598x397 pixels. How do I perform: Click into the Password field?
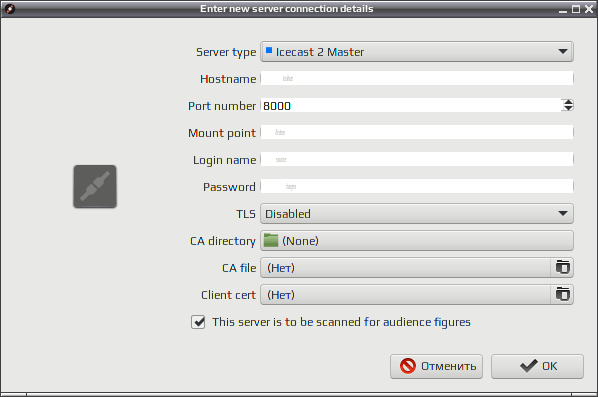tap(416, 186)
